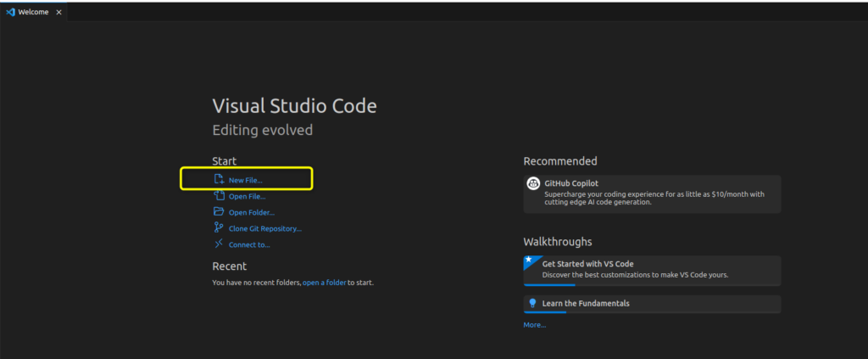This screenshot has width=868, height=359.
Task: Click the Connect to... link
Action: [249, 245]
